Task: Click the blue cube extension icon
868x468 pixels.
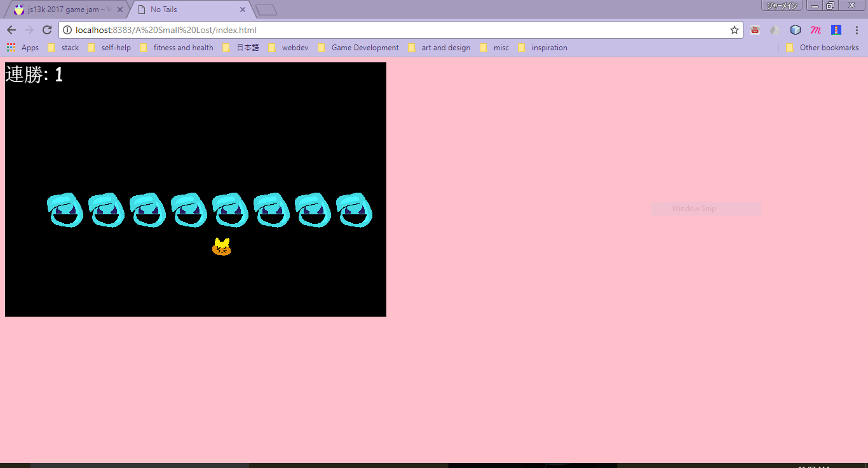Action: (x=796, y=30)
